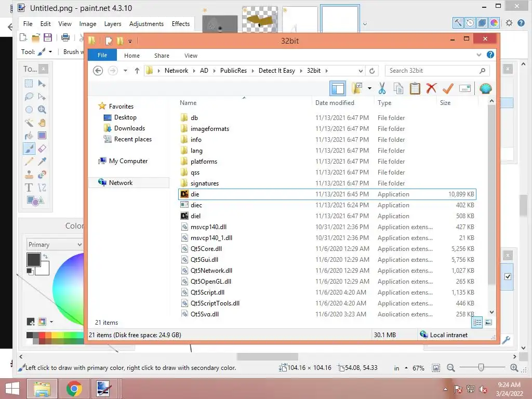Open the Explorer Share tab
This screenshot has width=532, height=399.
(x=162, y=55)
